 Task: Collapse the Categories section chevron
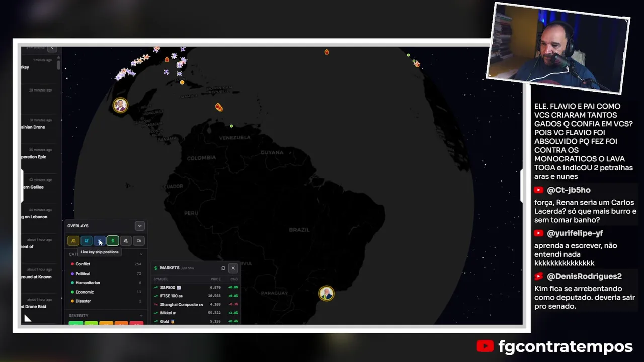coord(141,254)
